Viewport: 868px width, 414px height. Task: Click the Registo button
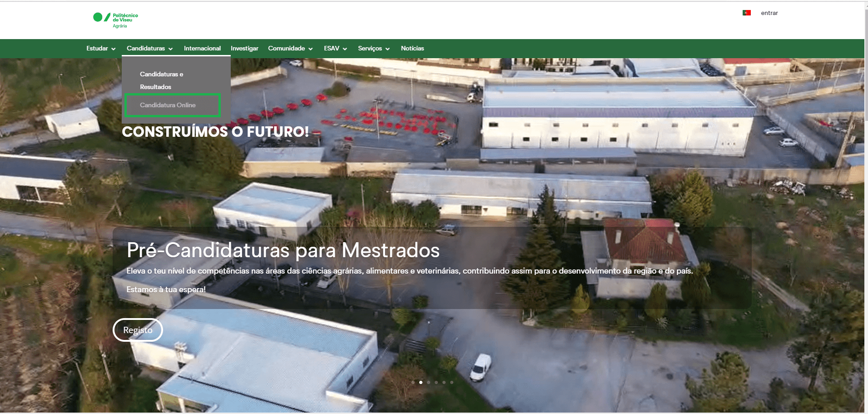tap(138, 330)
